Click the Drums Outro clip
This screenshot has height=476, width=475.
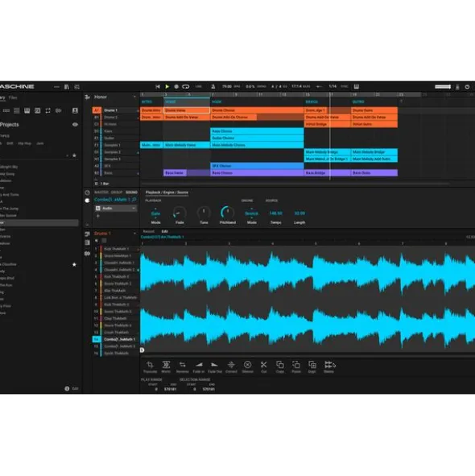coord(374,110)
